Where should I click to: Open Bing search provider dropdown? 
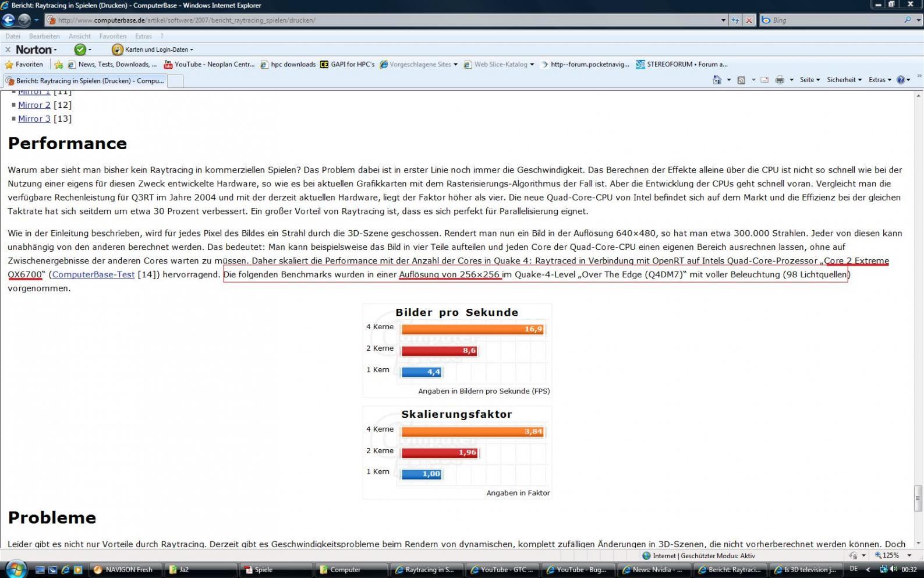[919, 20]
